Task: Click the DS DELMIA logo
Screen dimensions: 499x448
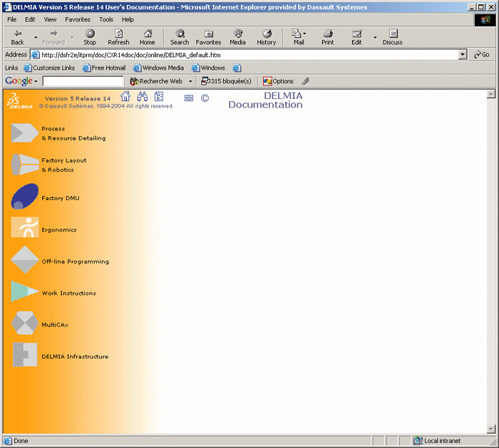Action: pyautogui.click(x=20, y=100)
